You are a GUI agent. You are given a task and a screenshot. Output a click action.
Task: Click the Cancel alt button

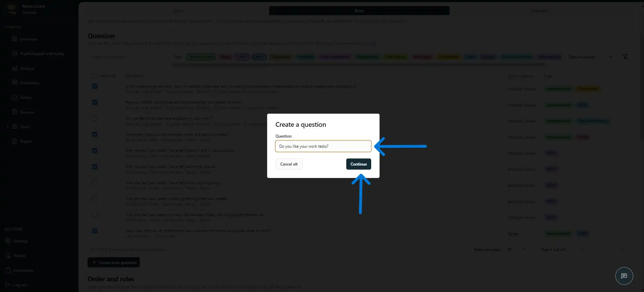pyautogui.click(x=289, y=164)
